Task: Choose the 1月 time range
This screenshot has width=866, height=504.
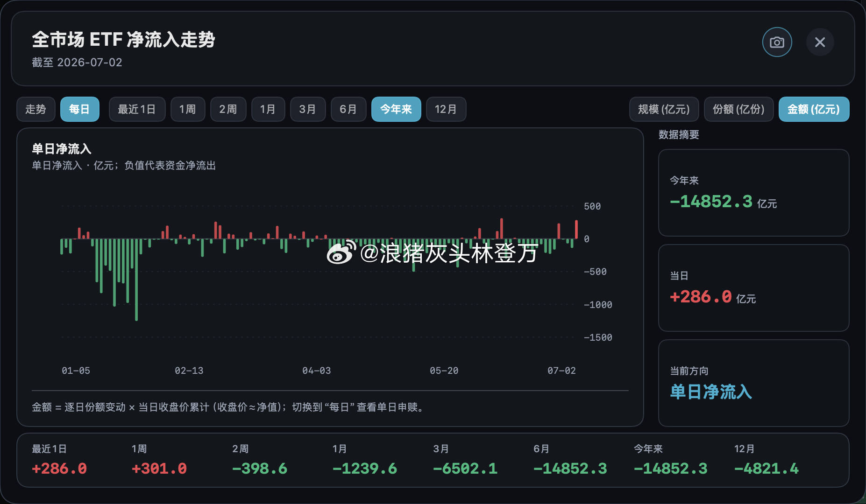Action: pyautogui.click(x=268, y=109)
